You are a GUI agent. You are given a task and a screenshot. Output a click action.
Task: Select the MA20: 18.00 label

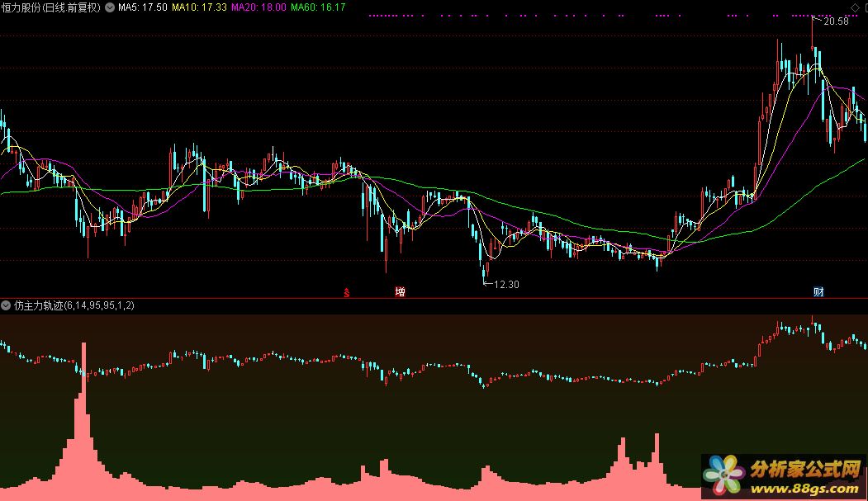[259, 7]
